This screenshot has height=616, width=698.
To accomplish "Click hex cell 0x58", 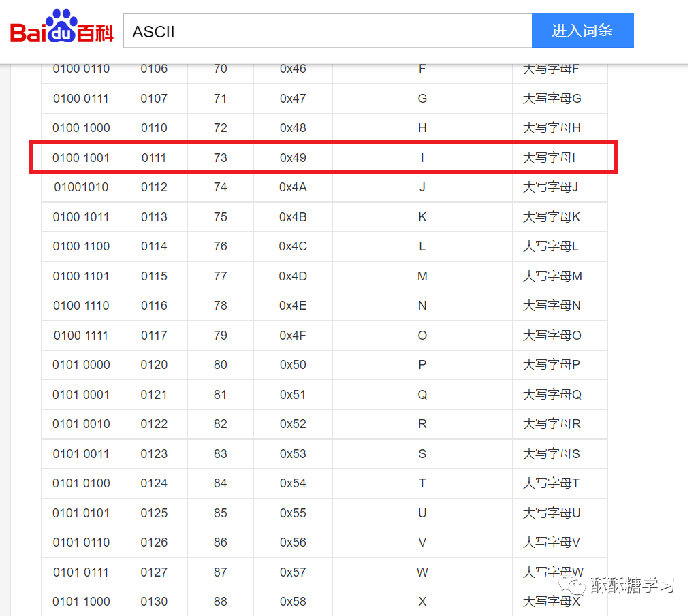I will [x=293, y=601].
